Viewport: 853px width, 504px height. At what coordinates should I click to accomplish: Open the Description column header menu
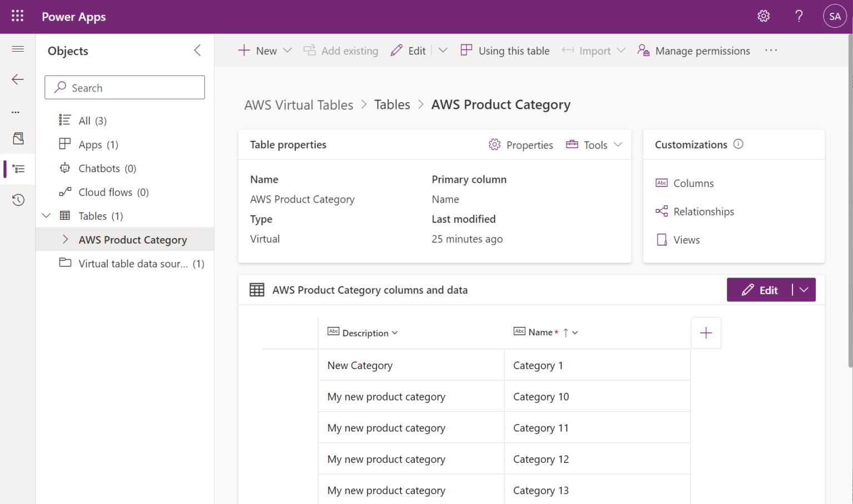coord(395,332)
